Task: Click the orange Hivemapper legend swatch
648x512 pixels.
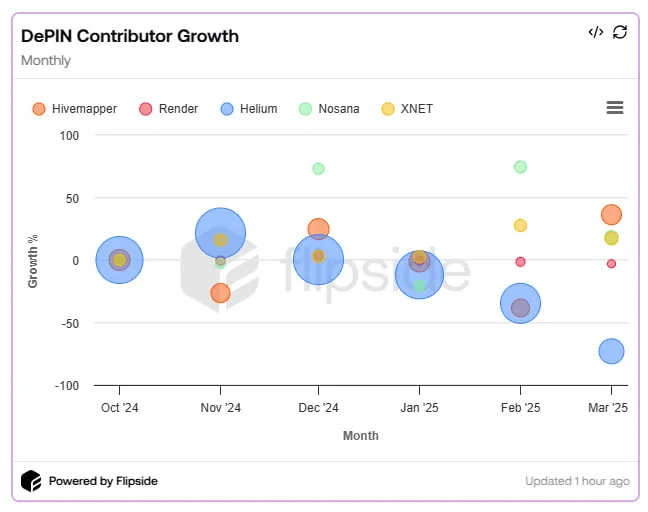Action: coord(39,109)
